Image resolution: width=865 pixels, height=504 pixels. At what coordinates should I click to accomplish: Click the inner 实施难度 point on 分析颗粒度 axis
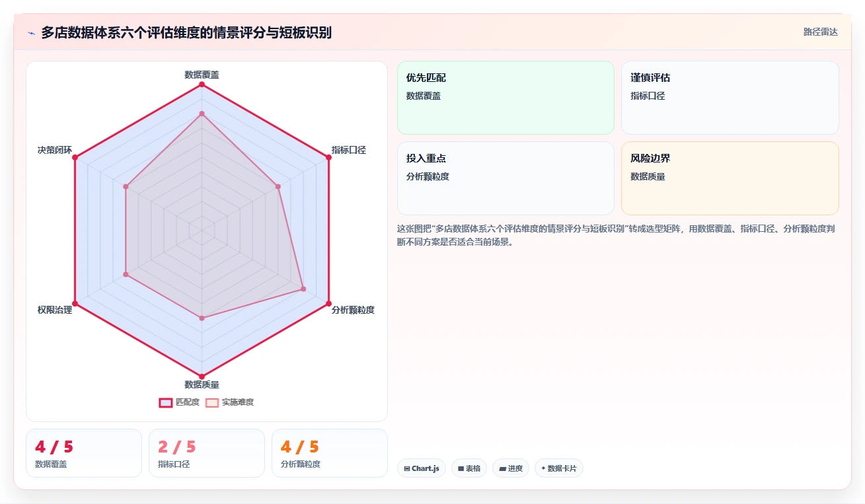pyautogui.click(x=303, y=289)
